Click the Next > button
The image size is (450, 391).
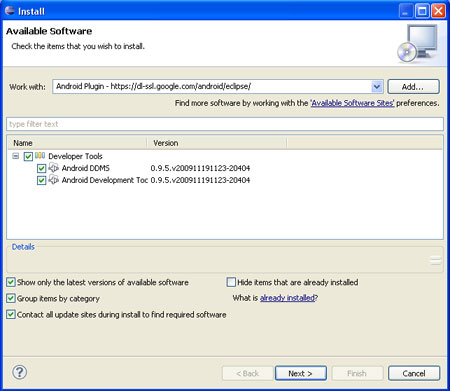click(301, 373)
